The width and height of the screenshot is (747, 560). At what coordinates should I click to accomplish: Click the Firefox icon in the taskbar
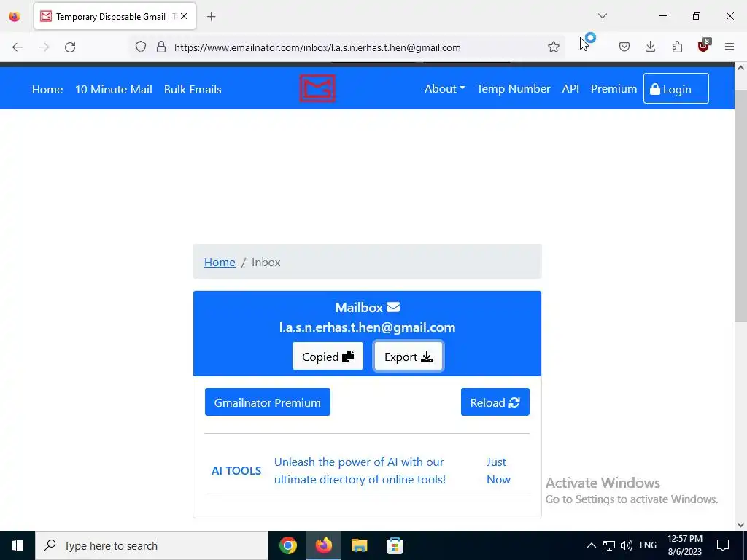tap(324, 545)
